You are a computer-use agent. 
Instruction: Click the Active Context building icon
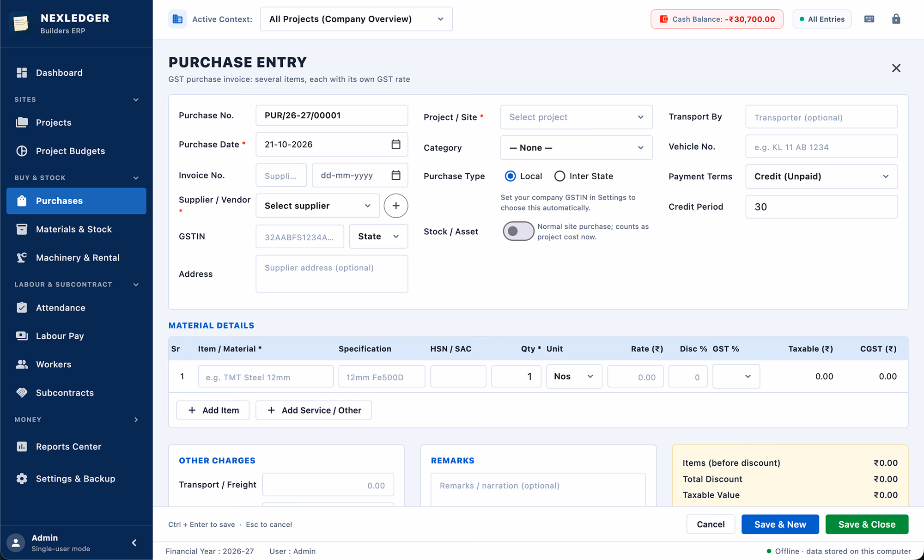pyautogui.click(x=177, y=19)
